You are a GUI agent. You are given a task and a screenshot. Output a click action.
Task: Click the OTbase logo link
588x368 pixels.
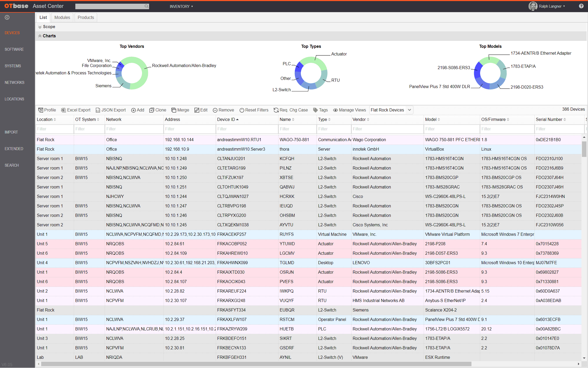point(16,6)
